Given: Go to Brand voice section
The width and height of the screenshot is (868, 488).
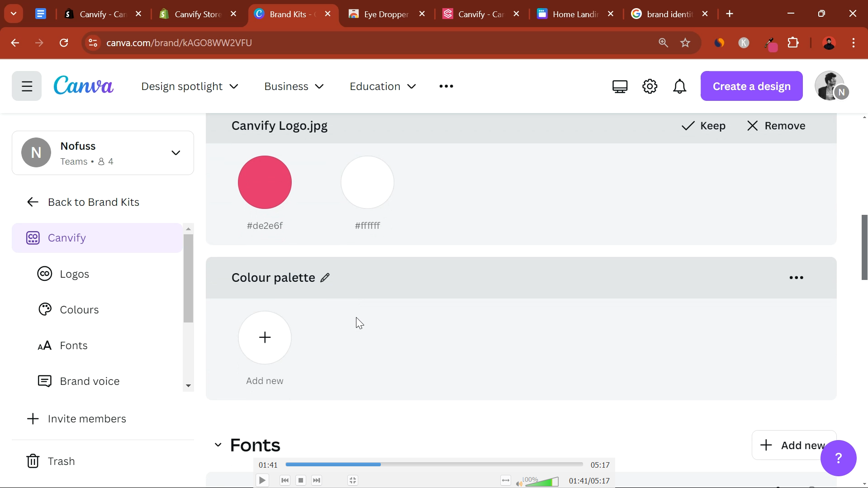Looking at the screenshot, I should pos(79,381).
